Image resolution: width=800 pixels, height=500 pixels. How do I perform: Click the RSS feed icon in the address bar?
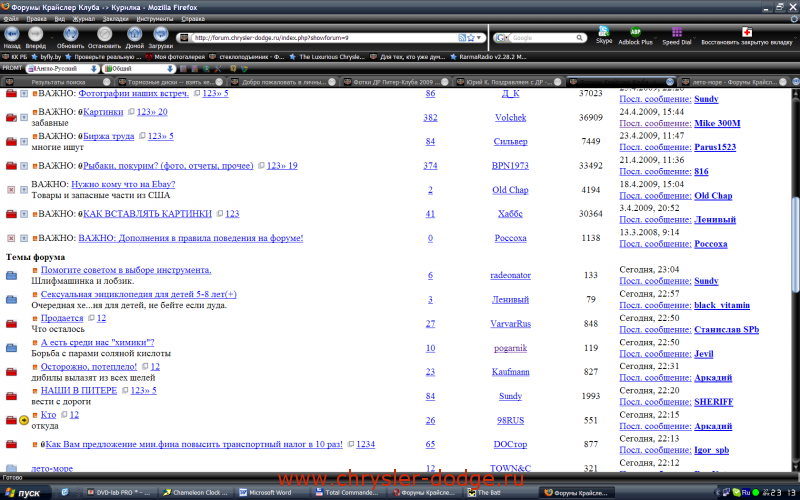pyautogui.click(x=462, y=38)
